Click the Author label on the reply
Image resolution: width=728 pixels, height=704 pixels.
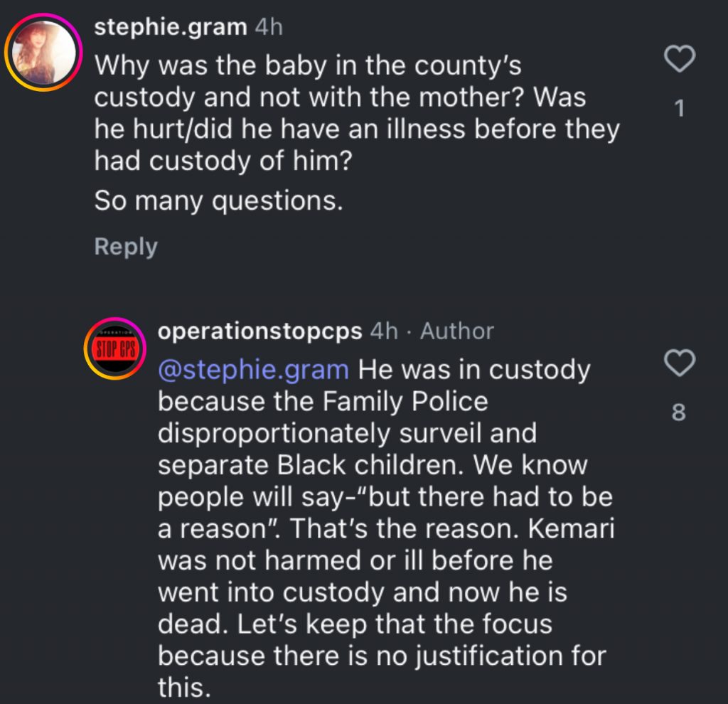pos(457,331)
